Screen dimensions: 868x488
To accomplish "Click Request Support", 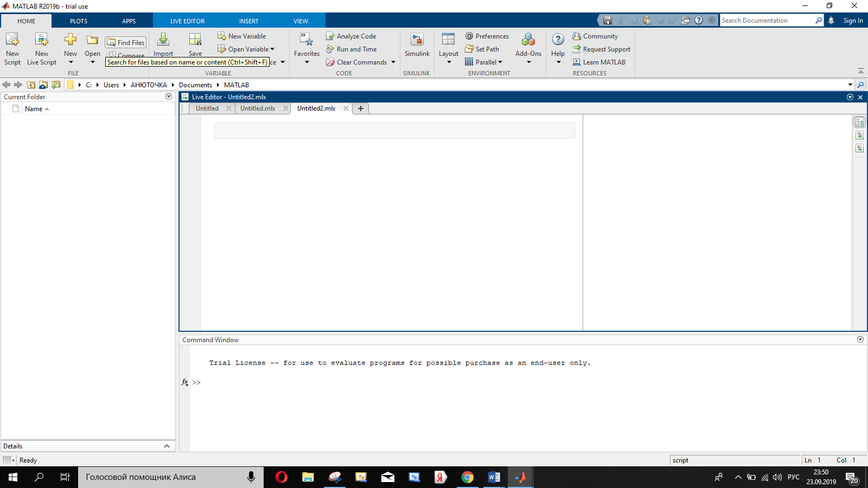I will tap(601, 49).
